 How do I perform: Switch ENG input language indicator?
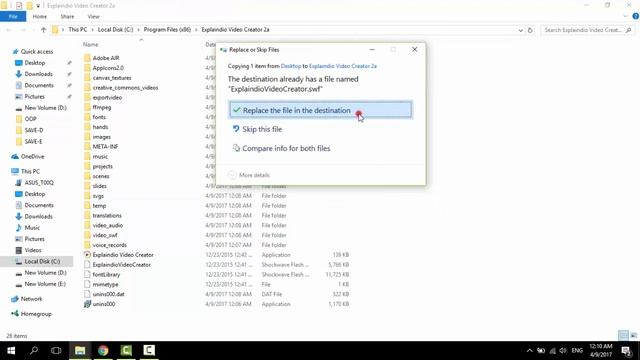click(x=577, y=351)
